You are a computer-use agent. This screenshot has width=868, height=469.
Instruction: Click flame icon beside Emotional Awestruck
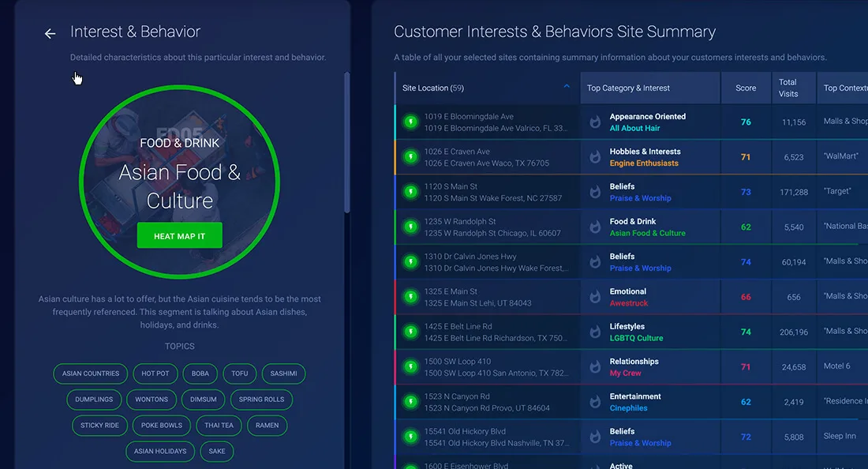click(x=595, y=296)
